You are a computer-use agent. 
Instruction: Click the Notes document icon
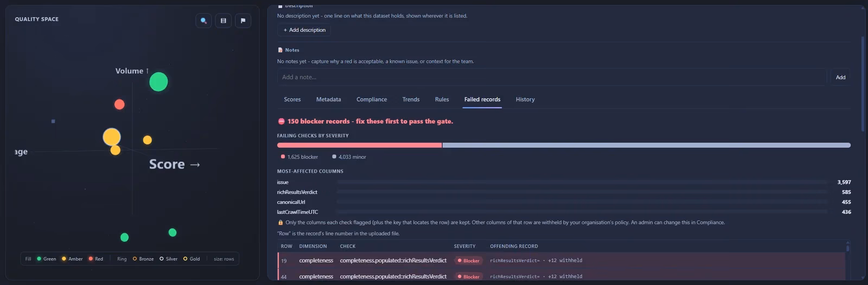(x=280, y=50)
